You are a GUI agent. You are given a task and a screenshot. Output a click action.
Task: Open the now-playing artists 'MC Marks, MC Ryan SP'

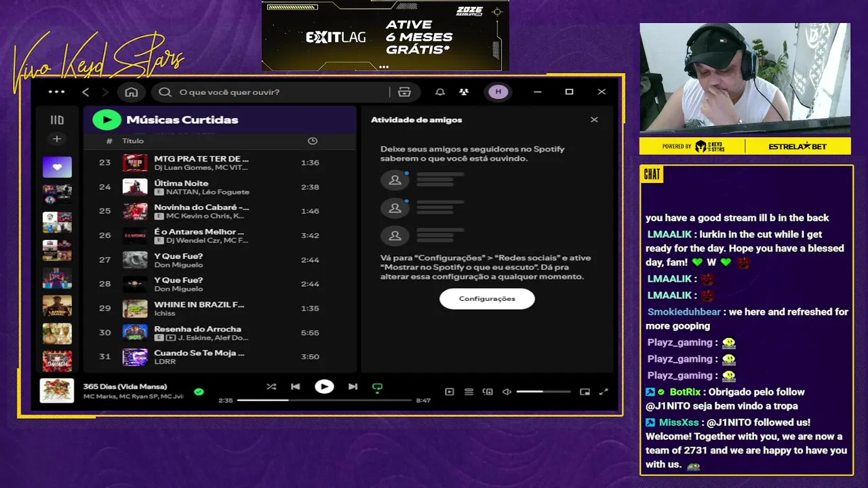(133, 396)
